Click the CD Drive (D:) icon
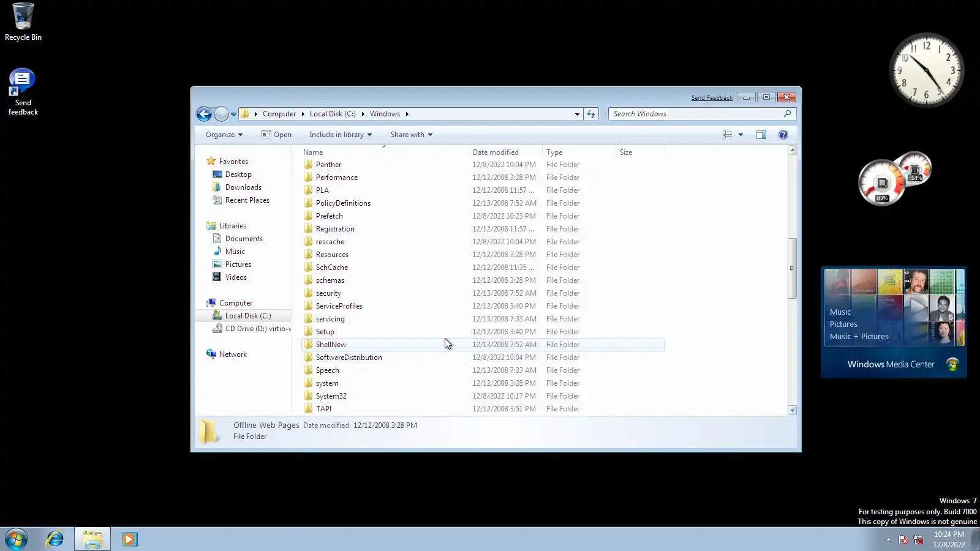Image resolution: width=980 pixels, height=551 pixels. pyautogui.click(x=217, y=329)
